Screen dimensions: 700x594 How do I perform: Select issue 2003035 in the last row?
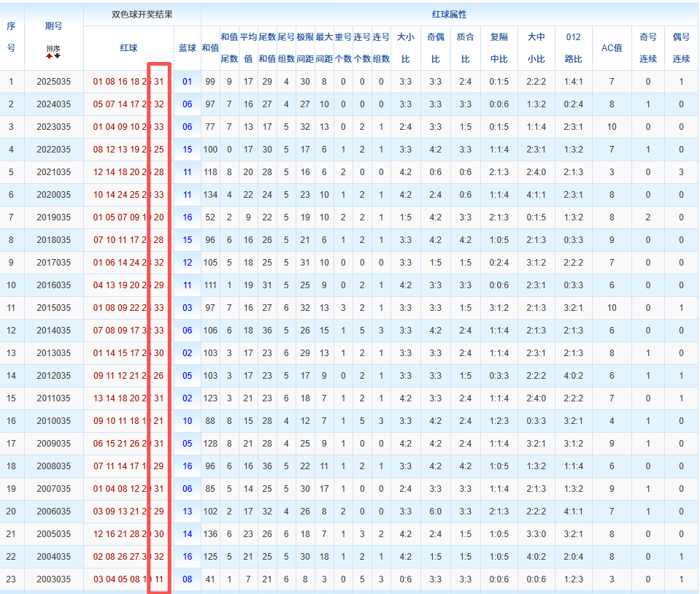(53, 579)
